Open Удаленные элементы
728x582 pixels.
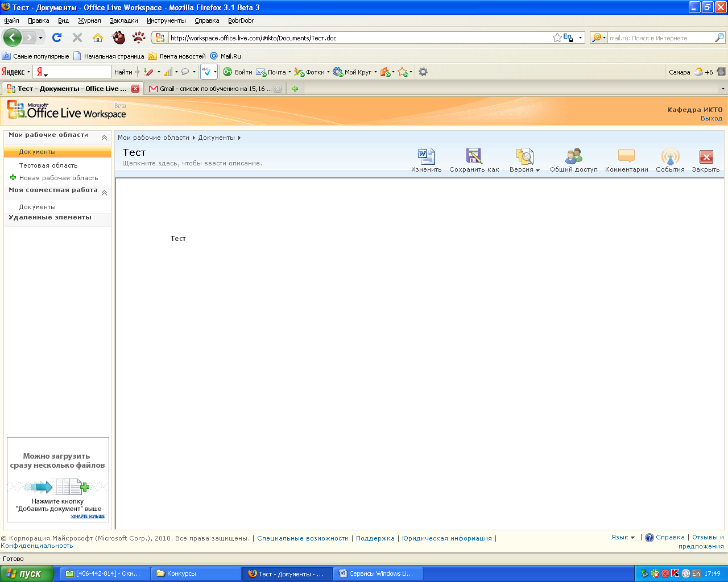[50, 217]
